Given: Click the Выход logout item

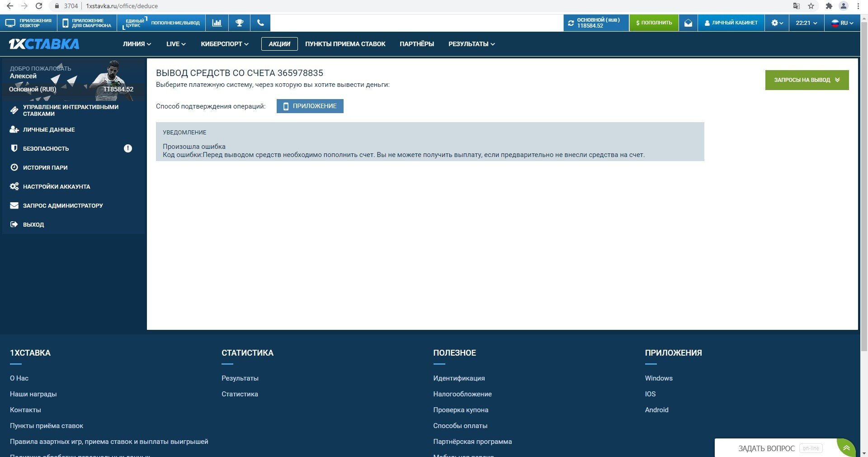Looking at the screenshot, I should click(33, 224).
